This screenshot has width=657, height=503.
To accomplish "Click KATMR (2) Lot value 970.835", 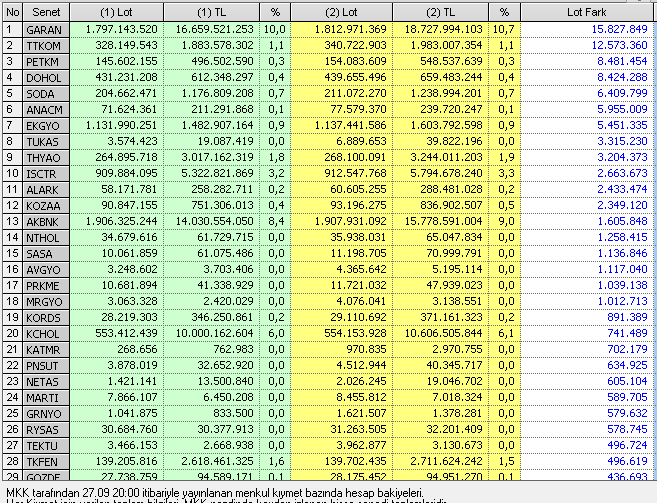I will click(367, 349).
